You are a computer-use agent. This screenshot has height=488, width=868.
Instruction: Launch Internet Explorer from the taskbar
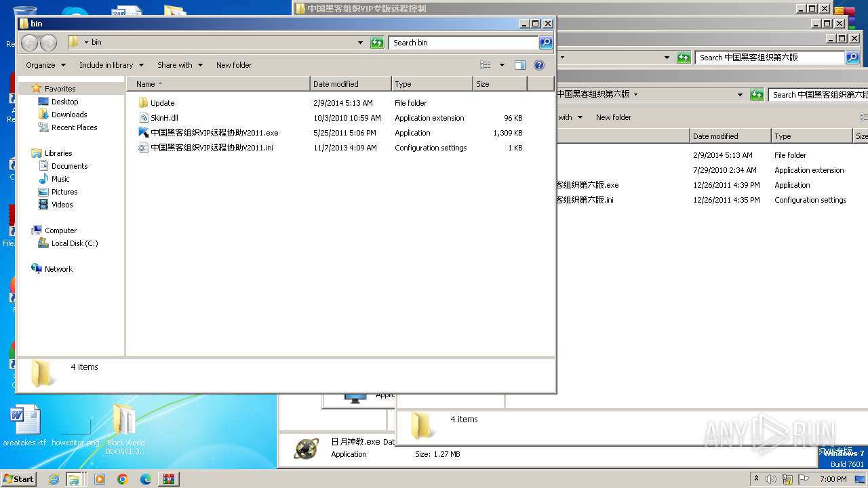(x=54, y=479)
